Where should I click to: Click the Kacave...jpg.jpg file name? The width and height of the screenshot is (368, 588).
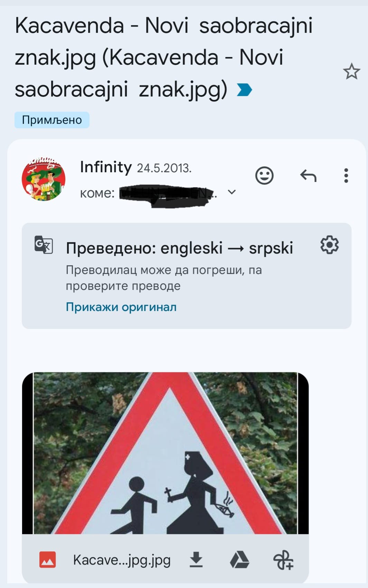(122, 560)
